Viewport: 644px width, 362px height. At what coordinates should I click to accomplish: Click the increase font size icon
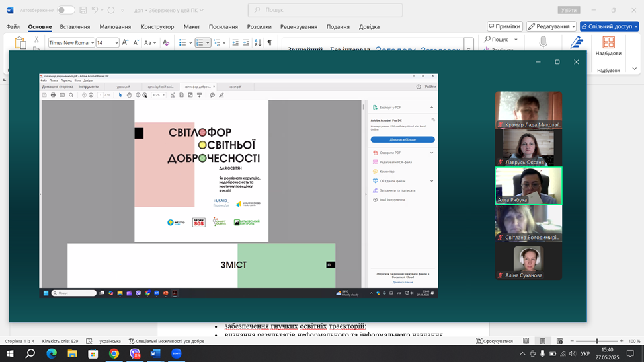[125, 42]
